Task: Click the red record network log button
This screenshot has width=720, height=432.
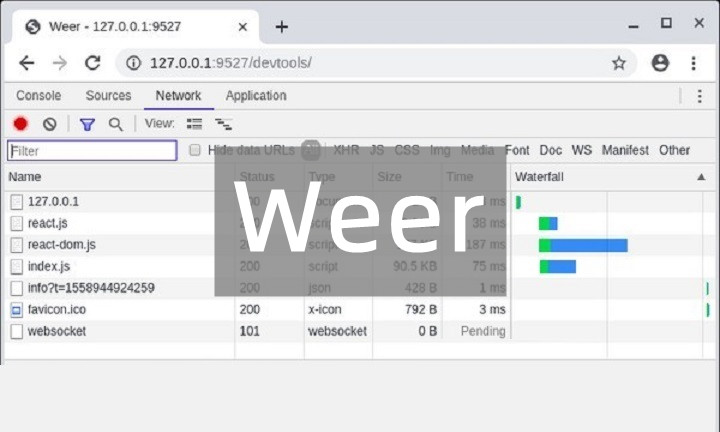Action: (x=21, y=123)
